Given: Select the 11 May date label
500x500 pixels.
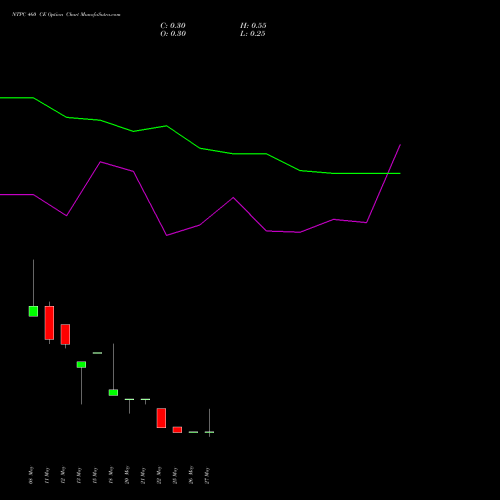Looking at the screenshot, I should [x=47, y=475].
